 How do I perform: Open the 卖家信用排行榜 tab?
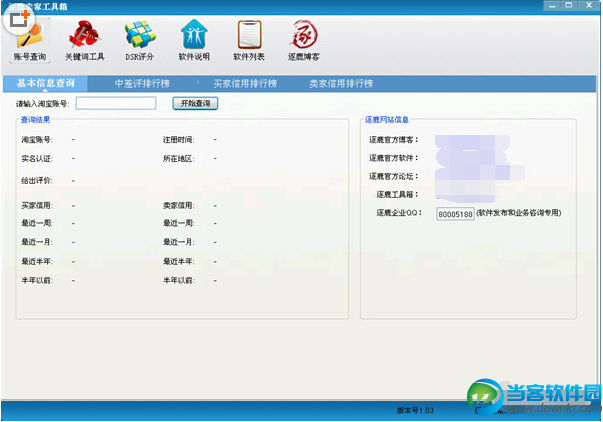[341, 83]
